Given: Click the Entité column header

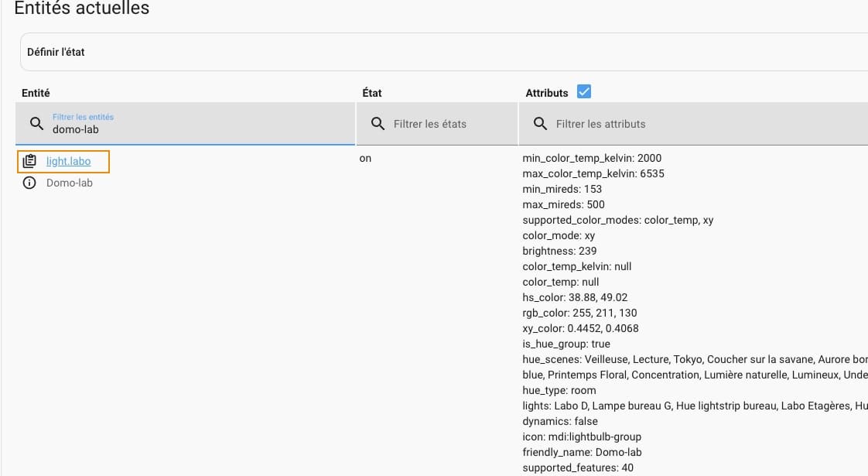Looking at the screenshot, I should 36,93.
